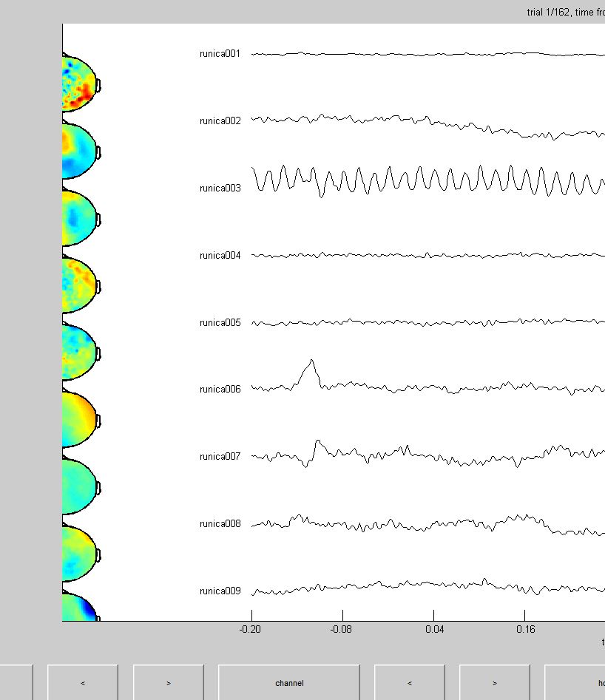Click the channel button

click(x=289, y=682)
